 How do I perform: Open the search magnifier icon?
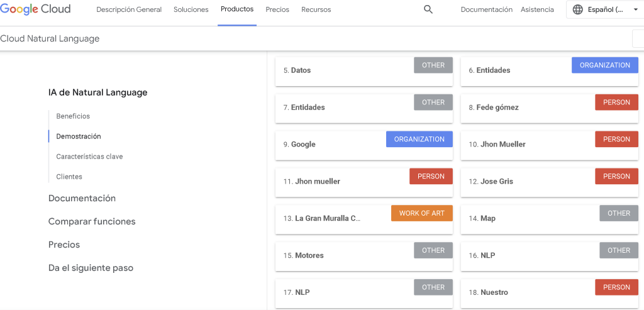[x=428, y=9]
